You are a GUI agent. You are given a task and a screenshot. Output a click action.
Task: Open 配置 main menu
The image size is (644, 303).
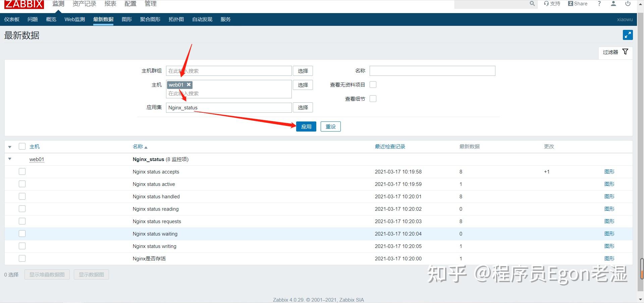130,4
